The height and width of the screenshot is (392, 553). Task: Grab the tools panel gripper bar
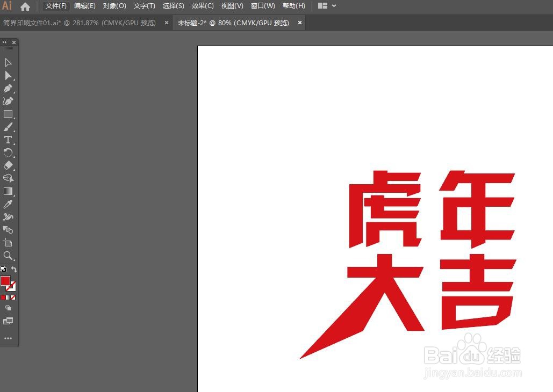tap(8, 48)
